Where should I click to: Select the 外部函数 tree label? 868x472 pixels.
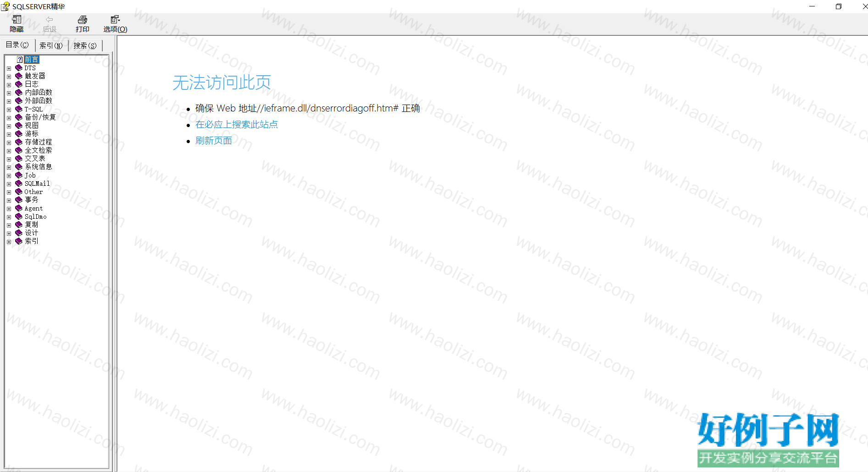click(x=39, y=101)
